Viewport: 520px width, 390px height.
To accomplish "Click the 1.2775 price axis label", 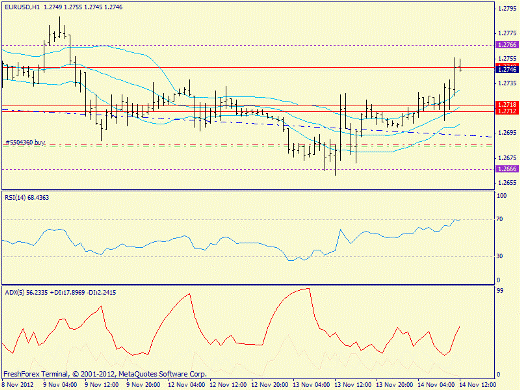I will click(x=507, y=33).
